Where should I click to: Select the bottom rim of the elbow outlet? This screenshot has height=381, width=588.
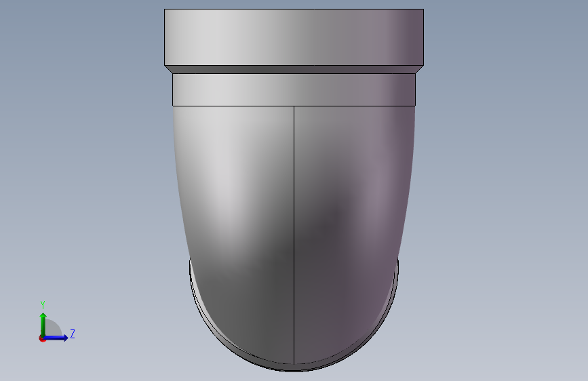[294, 368]
